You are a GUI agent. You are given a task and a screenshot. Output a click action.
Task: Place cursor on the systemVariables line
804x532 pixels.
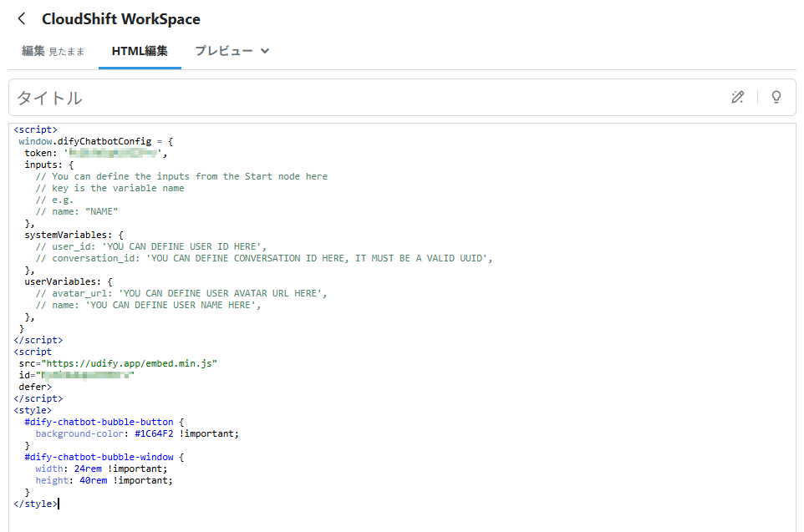(74, 235)
